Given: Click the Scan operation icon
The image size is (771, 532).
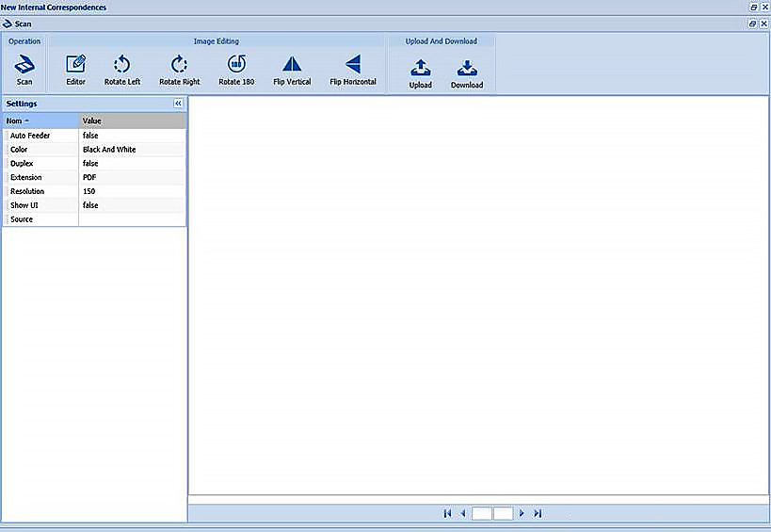Looking at the screenshot, I should pos(24,66).
